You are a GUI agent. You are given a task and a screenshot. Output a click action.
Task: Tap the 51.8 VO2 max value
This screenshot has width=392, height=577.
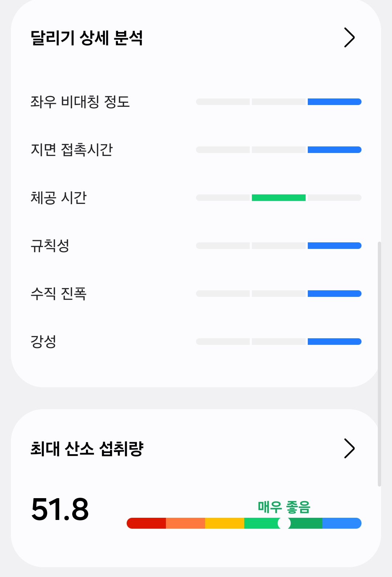(60, 509)
